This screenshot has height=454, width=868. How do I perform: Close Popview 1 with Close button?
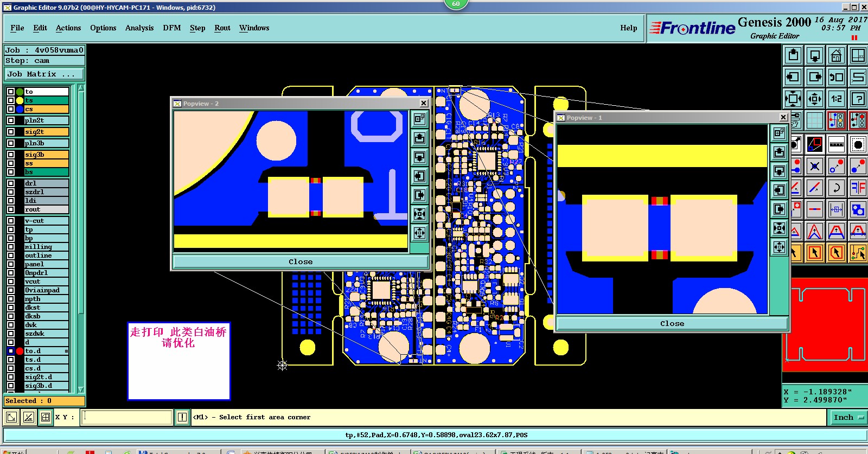coord(672,323)
